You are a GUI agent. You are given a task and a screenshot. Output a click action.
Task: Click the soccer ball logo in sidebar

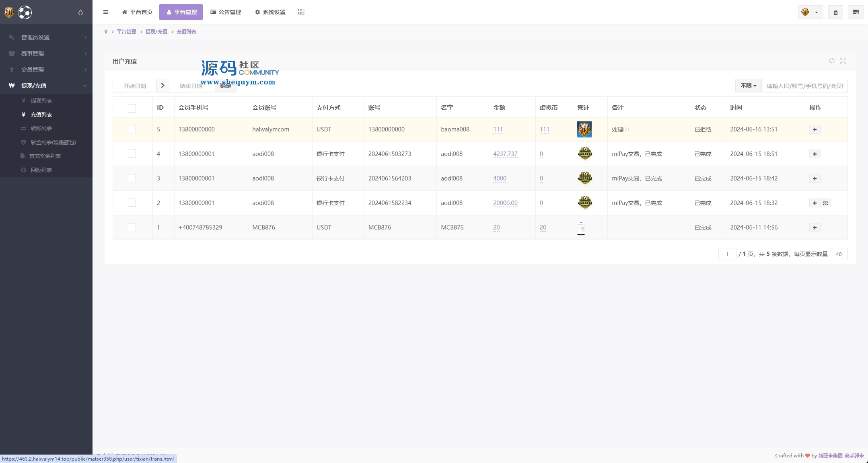point(25,12)
